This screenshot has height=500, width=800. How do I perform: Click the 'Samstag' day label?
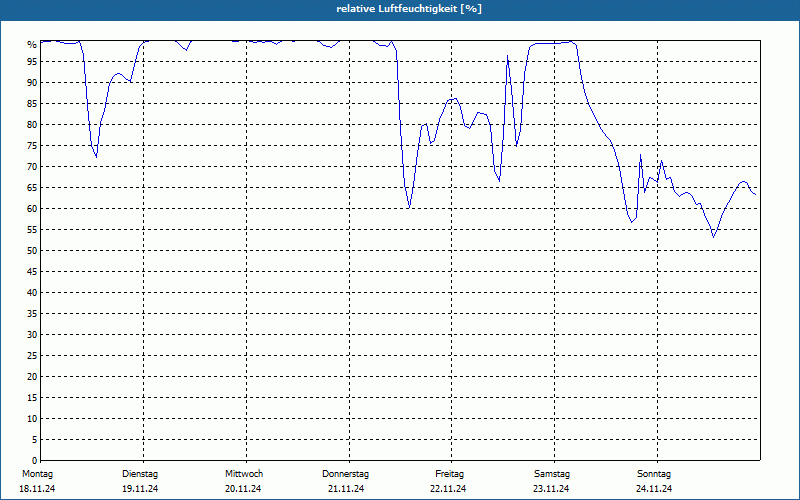click(552, 474)
